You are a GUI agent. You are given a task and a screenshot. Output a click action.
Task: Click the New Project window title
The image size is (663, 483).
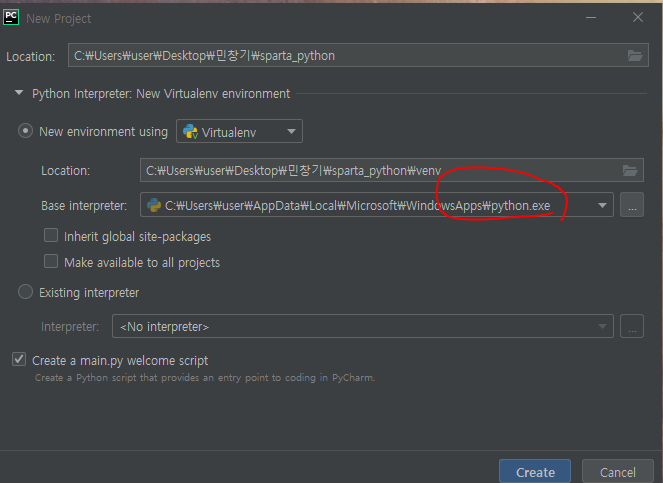click(x=58, y=19)
